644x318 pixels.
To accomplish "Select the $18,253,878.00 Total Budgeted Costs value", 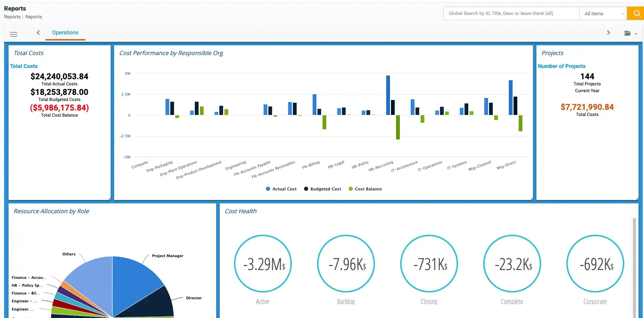I will 59,92.
